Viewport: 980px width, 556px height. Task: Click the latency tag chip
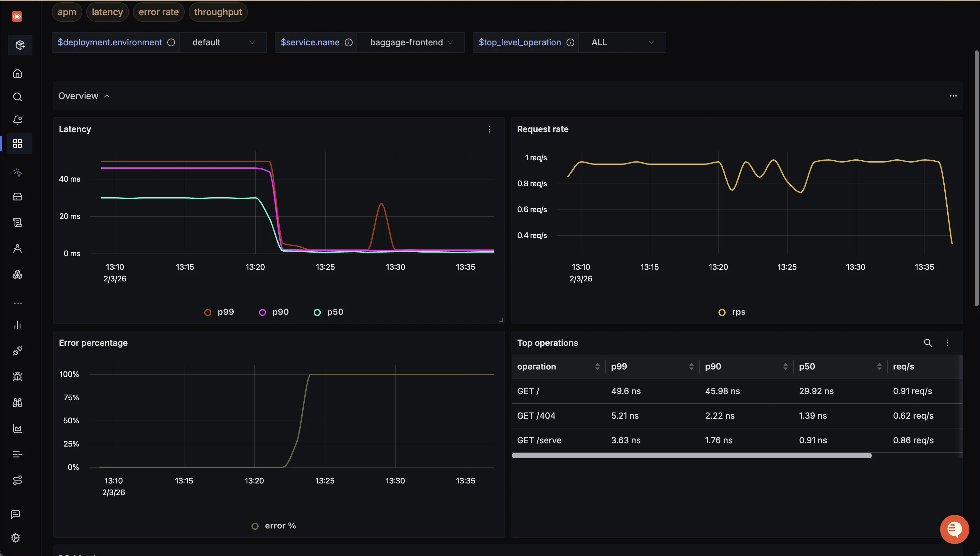click(x=107, y=12)
